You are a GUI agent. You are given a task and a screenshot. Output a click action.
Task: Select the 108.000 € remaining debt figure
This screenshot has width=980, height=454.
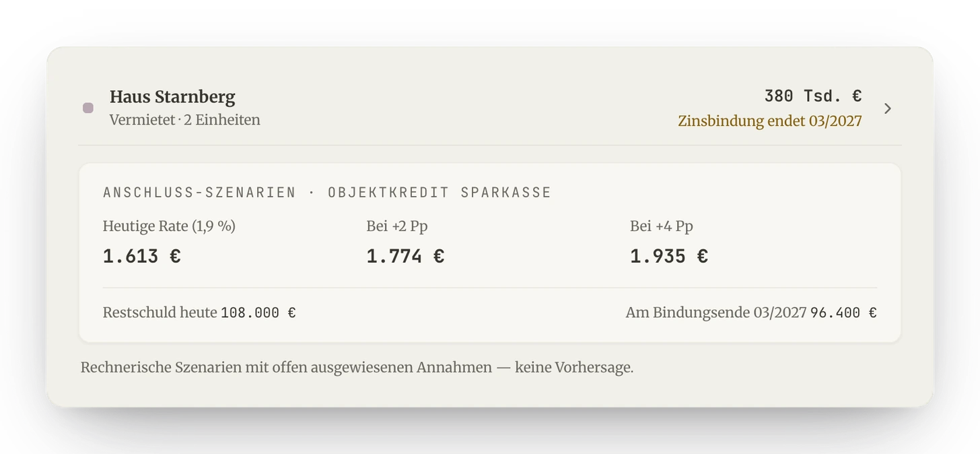pyautogui.click(x=258, y=313)
